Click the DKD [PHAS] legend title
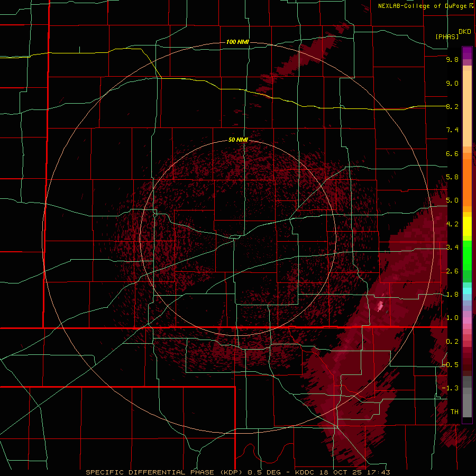The width and height of the screenshot is (476, 476). 453,34
